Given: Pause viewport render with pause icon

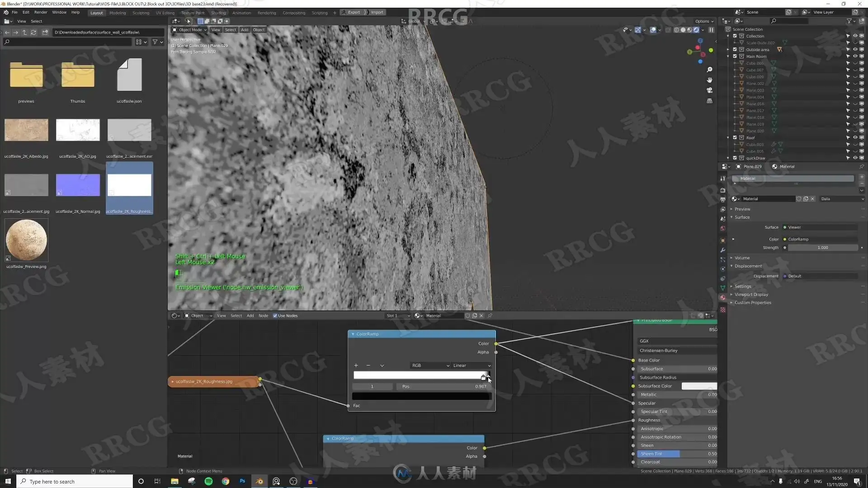Looking at the screenshot, I should (x=711, y=30).
